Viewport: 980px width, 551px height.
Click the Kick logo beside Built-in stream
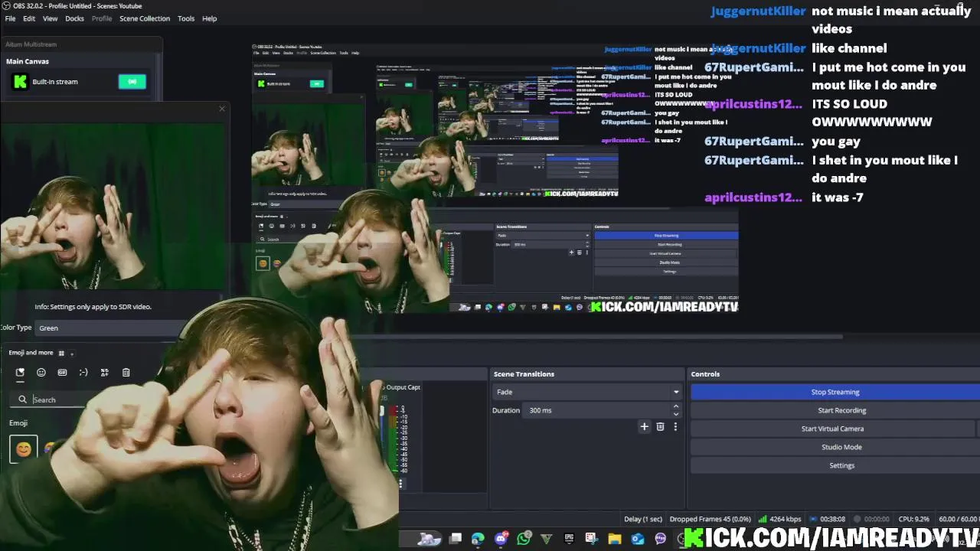(x=20, y=81)
